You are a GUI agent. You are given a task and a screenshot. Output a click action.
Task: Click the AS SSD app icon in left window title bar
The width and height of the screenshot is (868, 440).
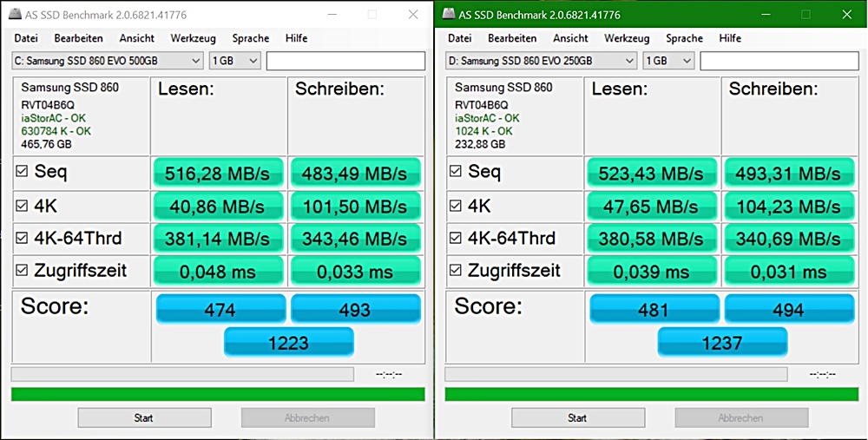click(x=16, y=15)
